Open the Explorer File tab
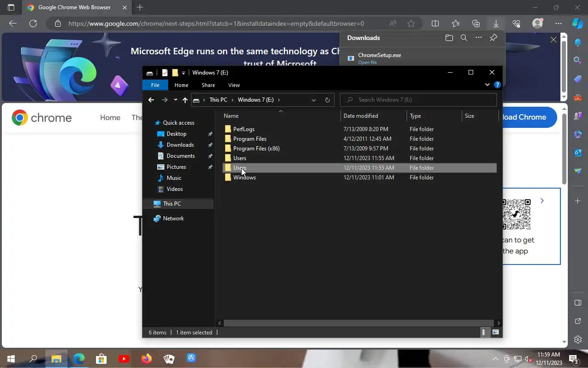The image size is (588, 368). (155, 85)
